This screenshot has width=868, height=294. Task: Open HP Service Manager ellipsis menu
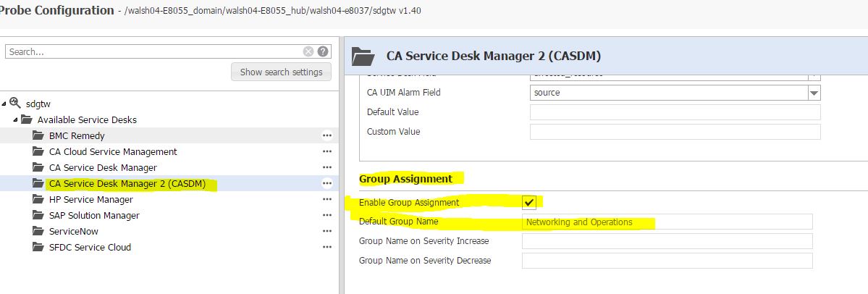pyautogui.click(x=327, y=199)
